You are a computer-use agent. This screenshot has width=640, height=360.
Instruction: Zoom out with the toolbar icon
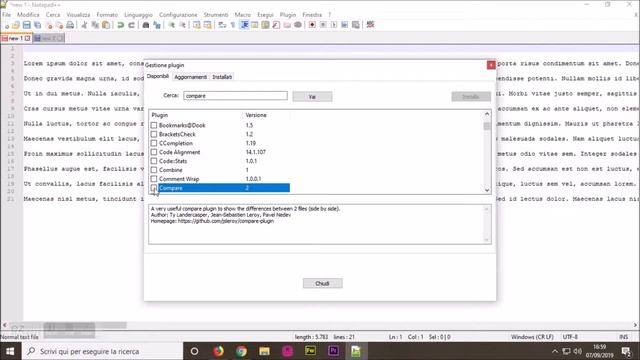click(182, 25)
